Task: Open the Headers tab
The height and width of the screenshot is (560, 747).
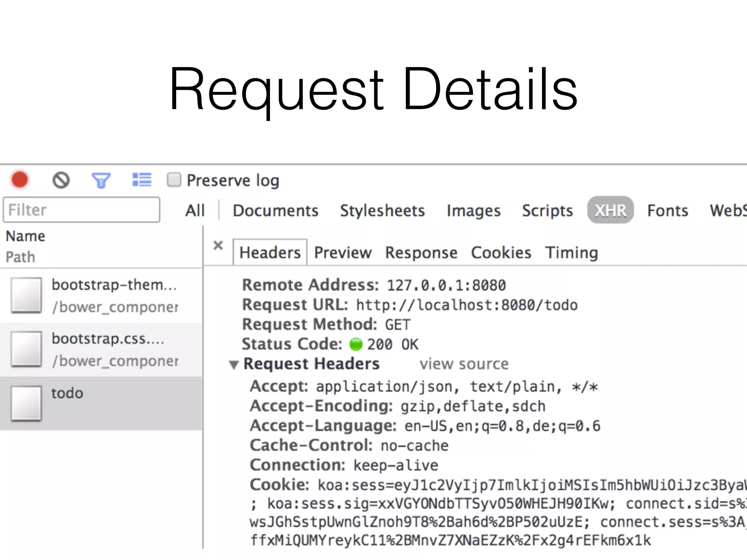Action: tap(270, 252)
